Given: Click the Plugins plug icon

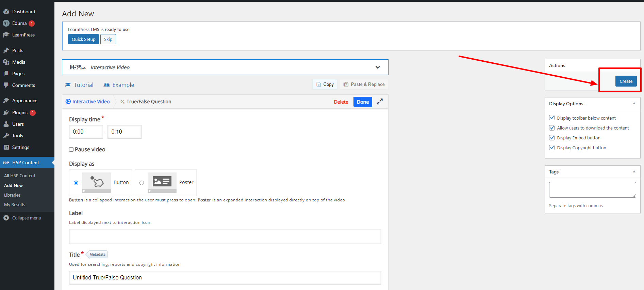Looking at the screenshot, I should pos(6,112).
